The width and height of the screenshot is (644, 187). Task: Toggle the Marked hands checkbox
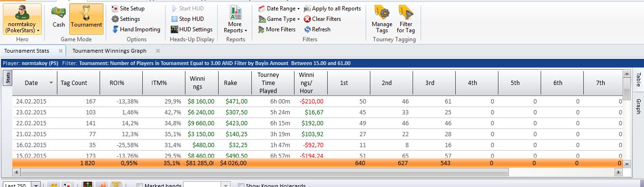pyautogui.click(x=139, y=186)
